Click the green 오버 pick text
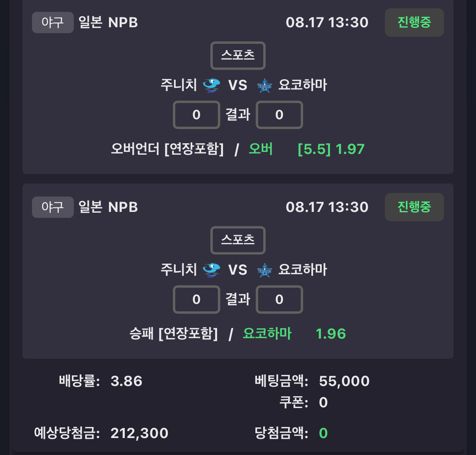The width and height of the screenshot is (476, 455). coord(261,149)
